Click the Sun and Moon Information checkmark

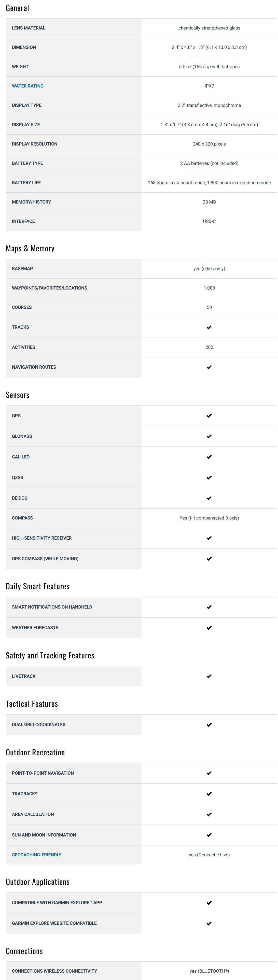(209, 835)
